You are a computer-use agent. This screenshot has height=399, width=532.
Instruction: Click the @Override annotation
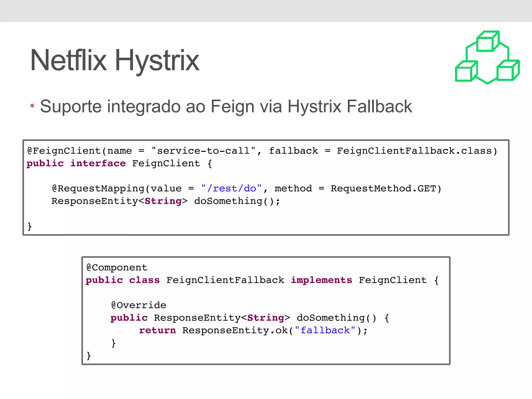(139, 305)
